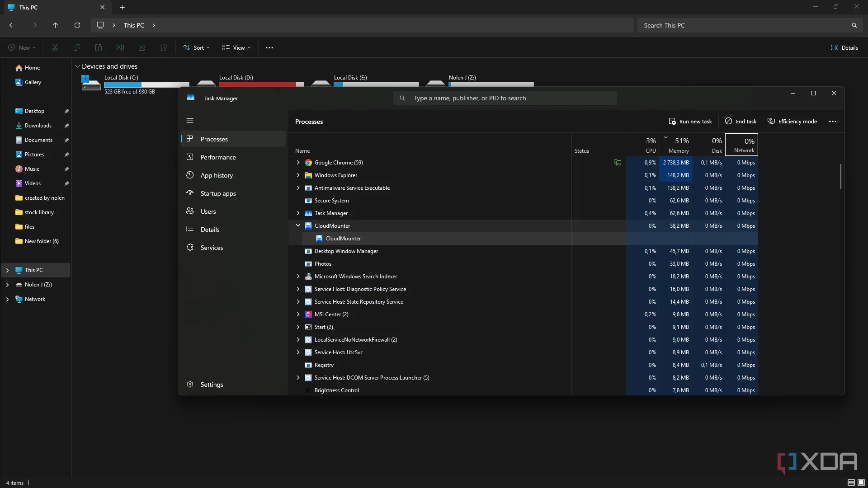Image resolution: width=868 pixels, height=488 pixels.
Task: Click the Google Chrome process icon
Action: tap(308, 163)
